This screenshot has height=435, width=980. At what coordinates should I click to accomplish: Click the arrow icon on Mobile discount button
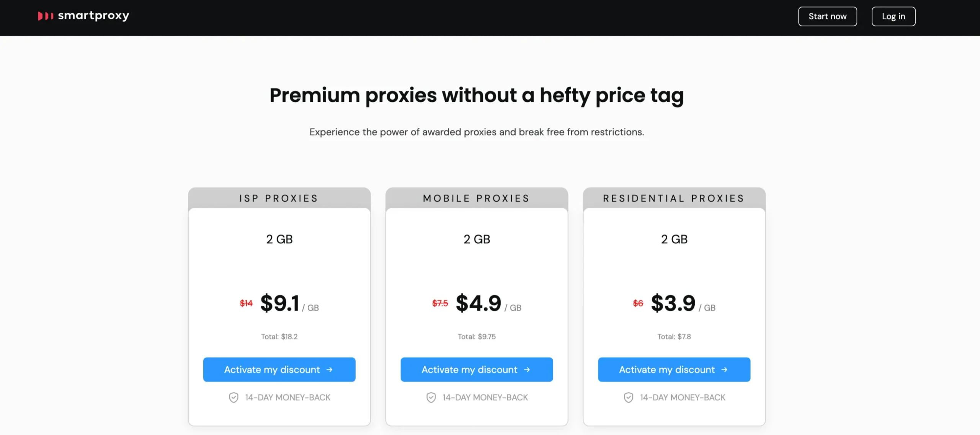527,369
